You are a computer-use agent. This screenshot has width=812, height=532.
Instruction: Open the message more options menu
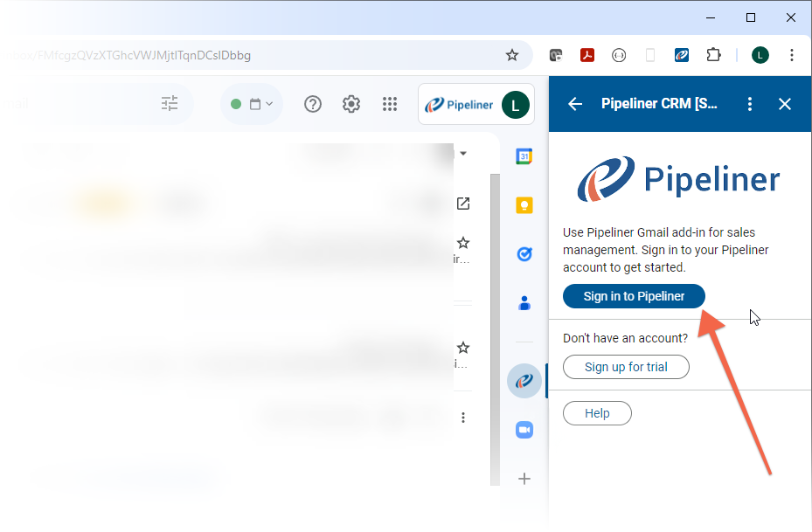[x=463, y=418]
